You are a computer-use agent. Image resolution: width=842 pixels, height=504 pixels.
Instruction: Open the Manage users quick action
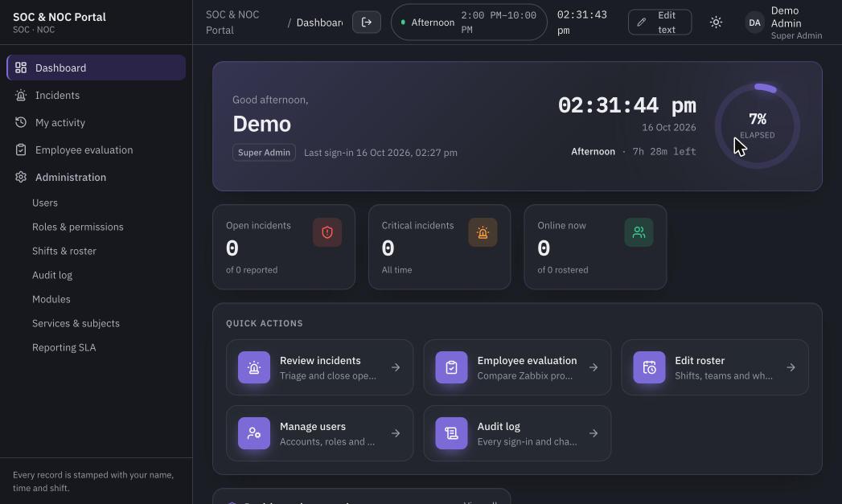pos(319,433)
